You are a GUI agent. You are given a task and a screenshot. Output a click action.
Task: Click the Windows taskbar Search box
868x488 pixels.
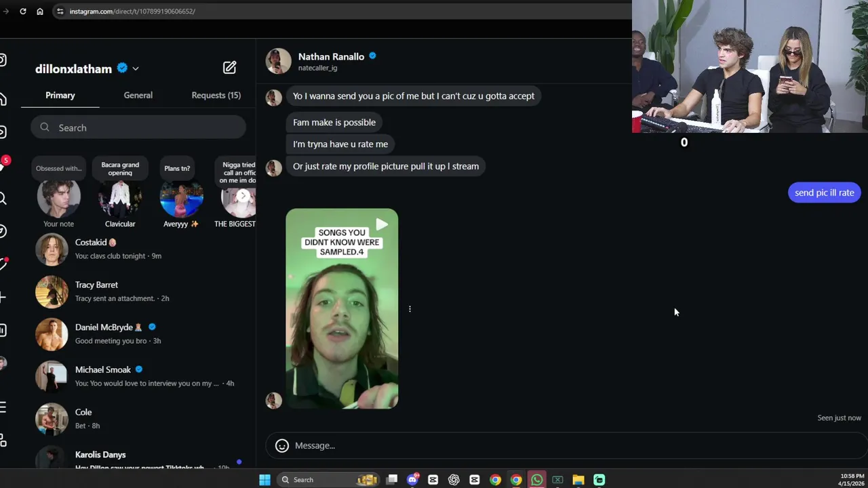[329, 480]
